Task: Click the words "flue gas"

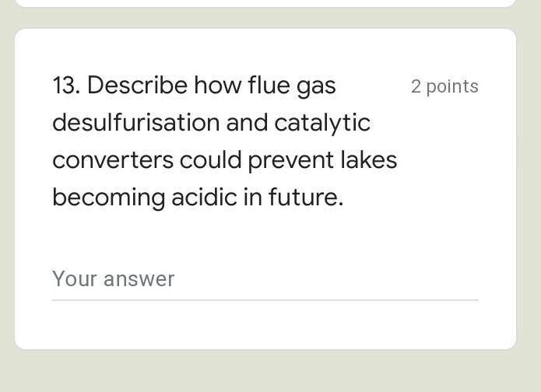Action: 292,86
